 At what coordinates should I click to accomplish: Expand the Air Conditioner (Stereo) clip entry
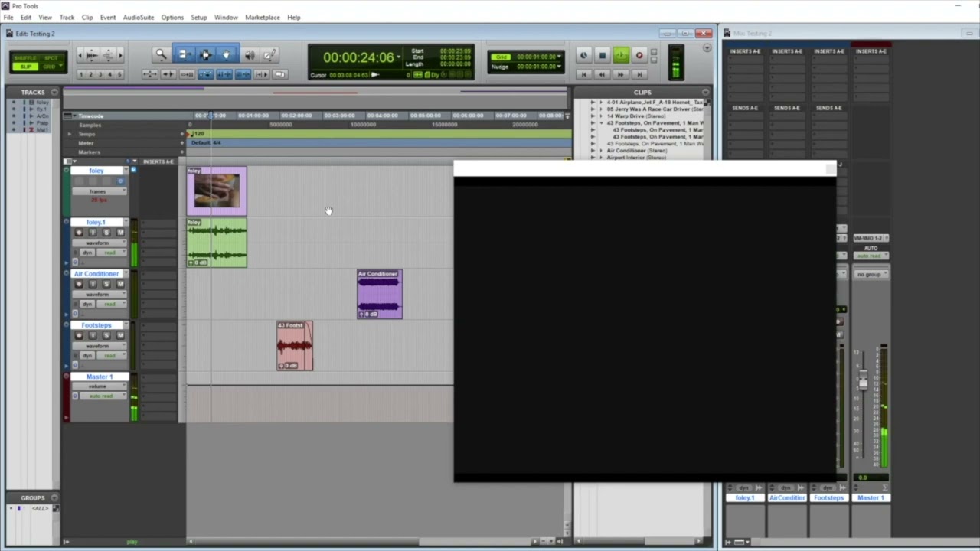coord(602,151)
